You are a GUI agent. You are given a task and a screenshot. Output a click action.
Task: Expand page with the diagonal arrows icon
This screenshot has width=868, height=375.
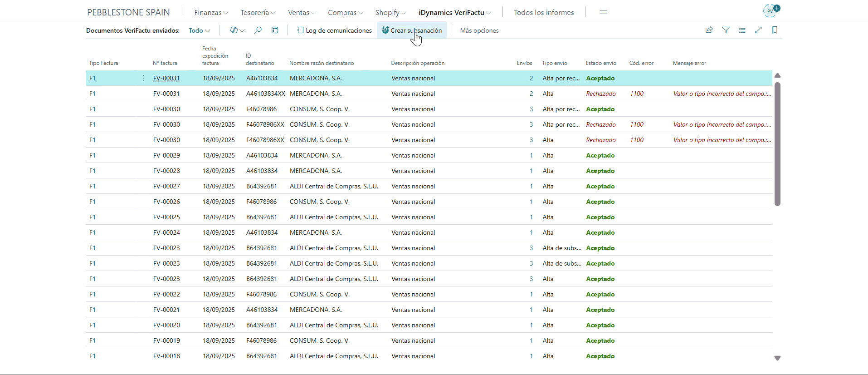pyautogui.click(x=758, y=30)
